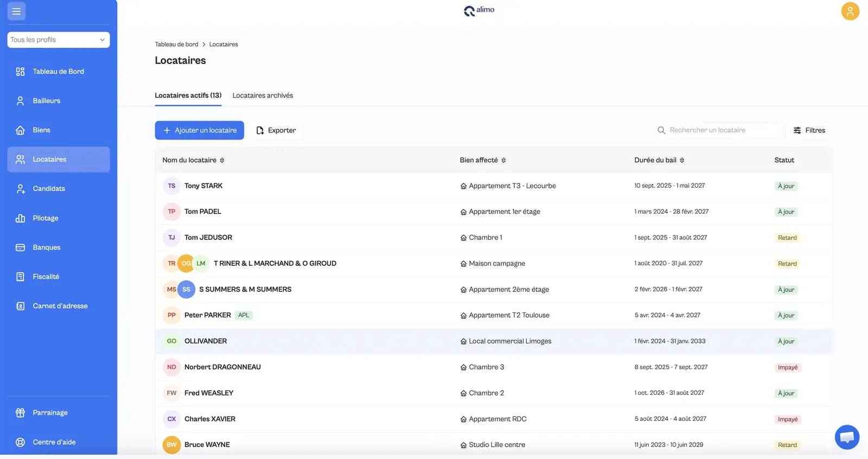This screenshot has height=459, width=868.
Task: Click the alimo logo
Action: tap(479, 10)
